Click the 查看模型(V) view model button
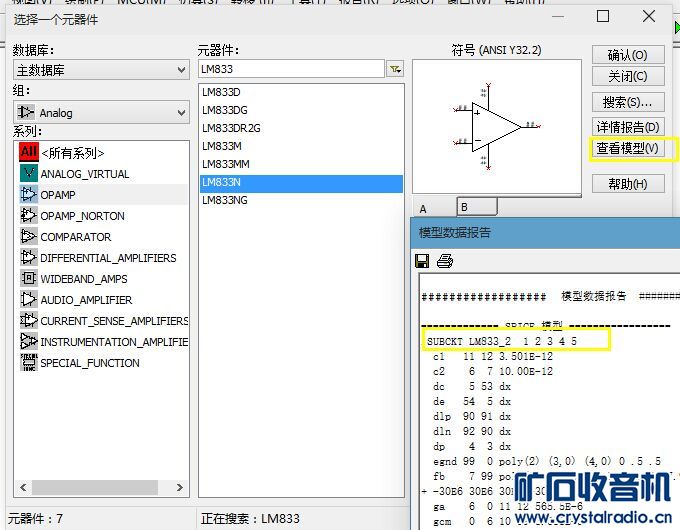The height and width of the screenshot is (530, 680). point(628,148)
